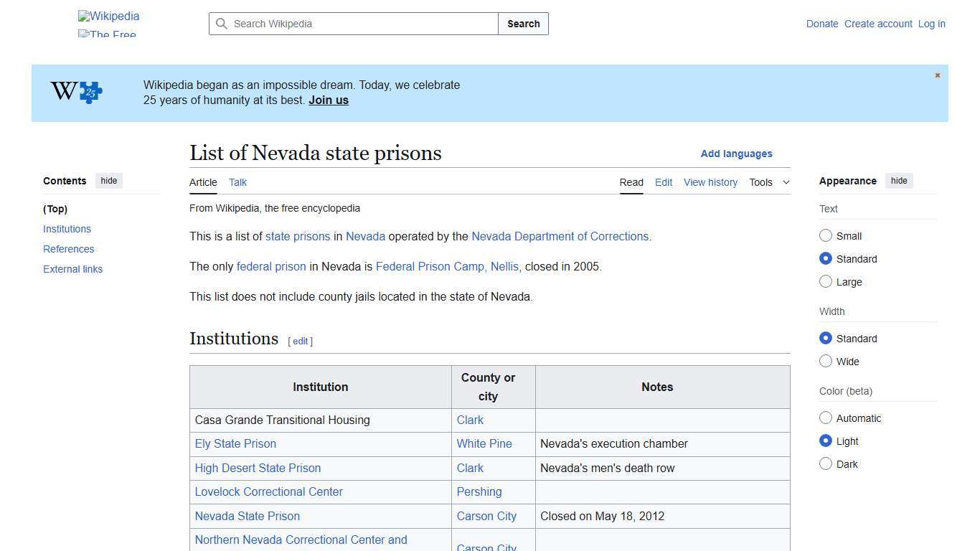This screenshot has height=551, width=980.
Task: Select Dark color mode
Action: pos(826,463)
